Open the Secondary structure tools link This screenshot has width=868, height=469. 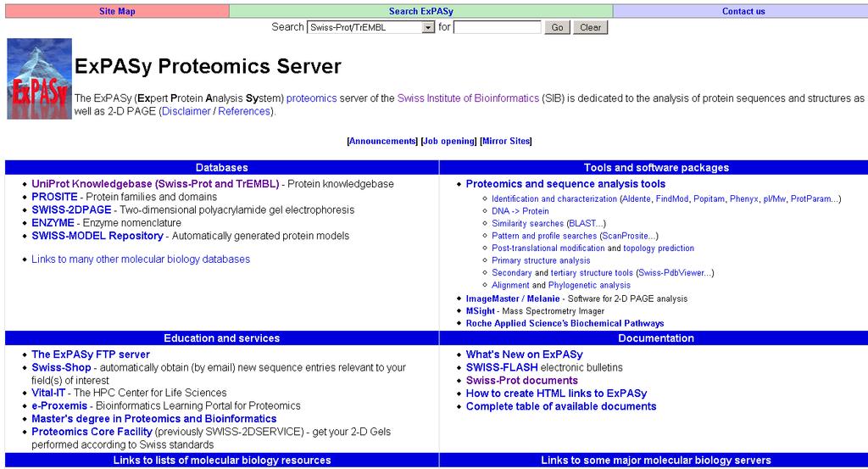point(511,273)
